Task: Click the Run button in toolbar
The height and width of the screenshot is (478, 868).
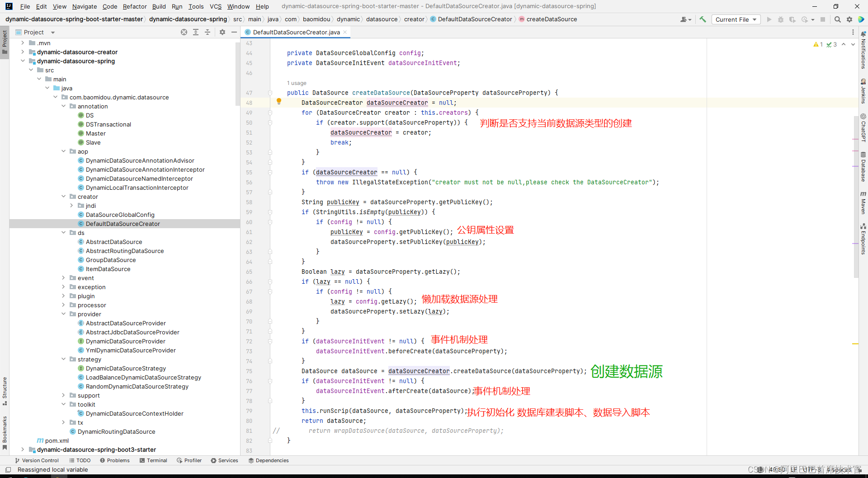Action: pos(769,19)
